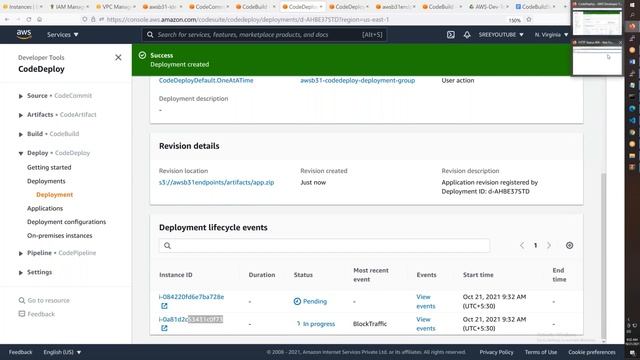
Task: Reload the page with browser refresh icon
Action: click(29, 20)
